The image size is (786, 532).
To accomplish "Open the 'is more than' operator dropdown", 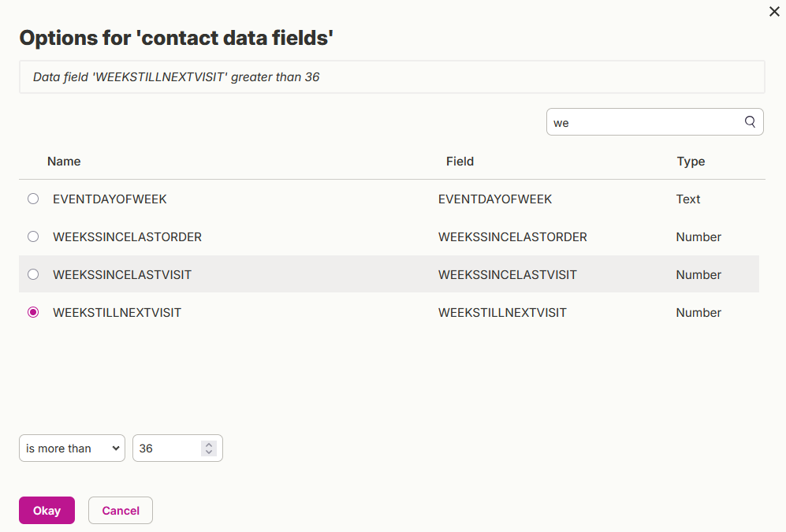I will point(73,448).
